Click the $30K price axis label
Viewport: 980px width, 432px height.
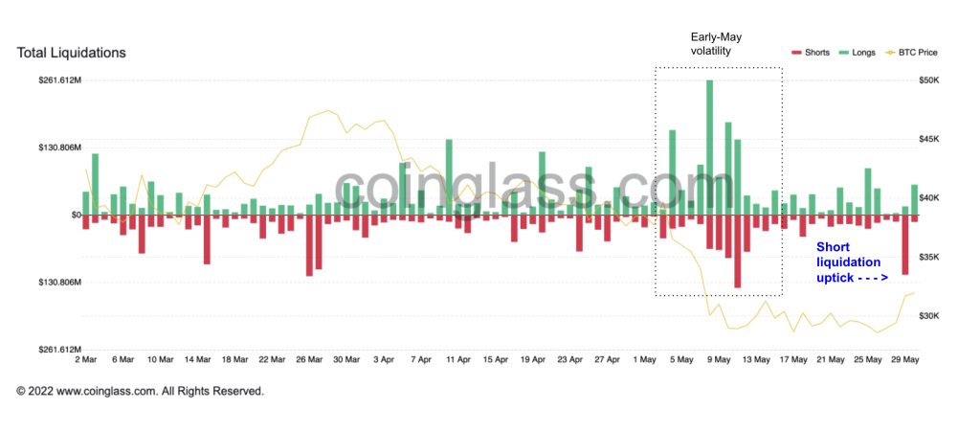coord(929,316)
